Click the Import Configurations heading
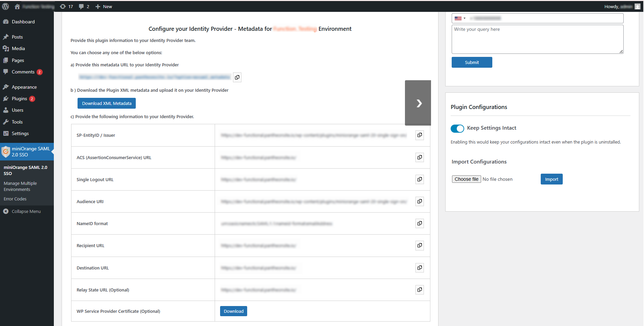Viewport: 644px width, 326px height. [479, 162]
